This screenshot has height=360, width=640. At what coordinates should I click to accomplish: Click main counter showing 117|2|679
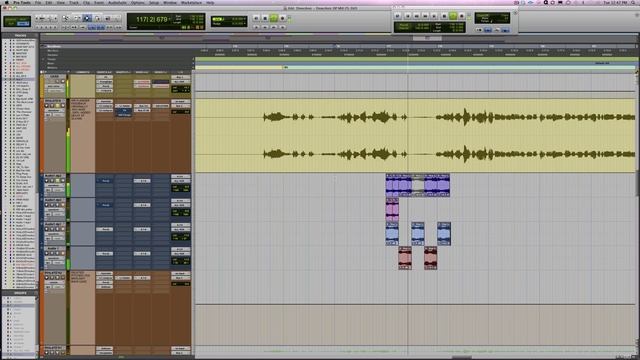(x=151, y=19)
